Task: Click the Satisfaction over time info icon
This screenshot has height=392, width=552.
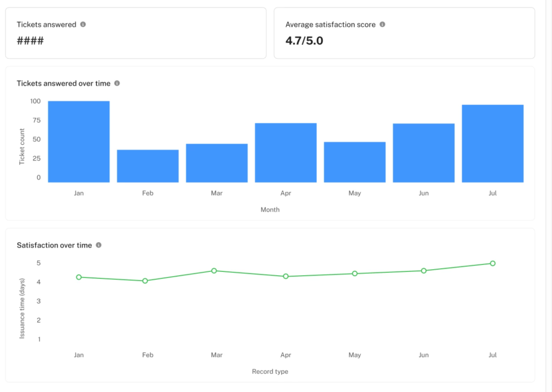Action: pos(98,244)
